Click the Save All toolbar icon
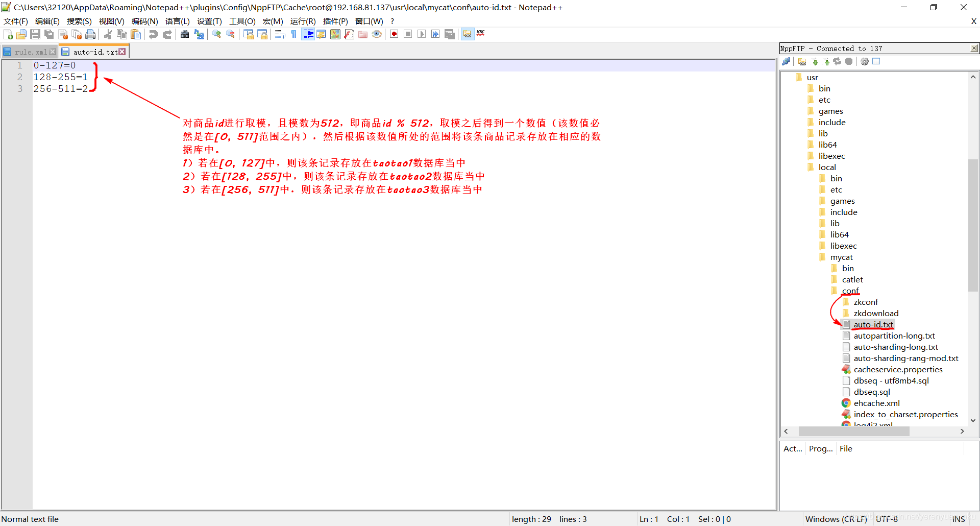980x526 pixels. click(49, 34)
